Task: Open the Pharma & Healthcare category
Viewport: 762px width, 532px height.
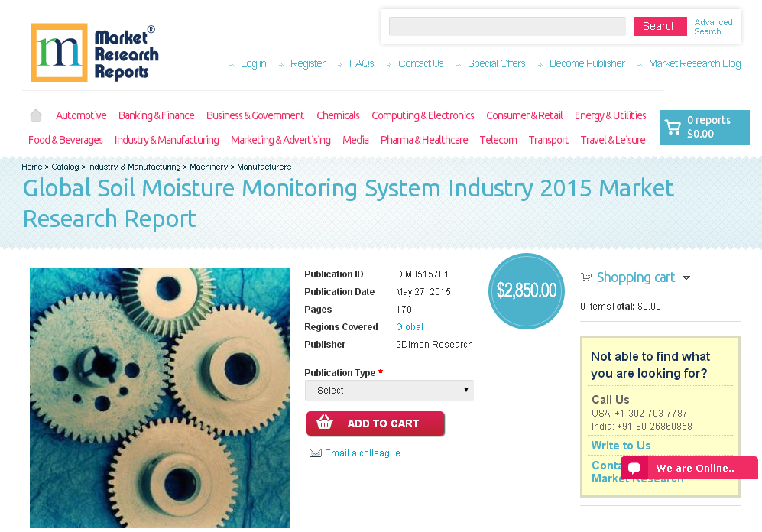Action: (424, 140)
